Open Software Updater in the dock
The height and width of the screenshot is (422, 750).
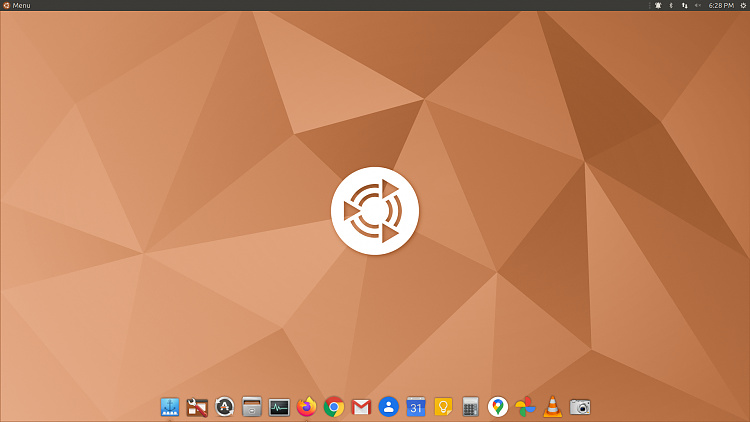(224, 407)
